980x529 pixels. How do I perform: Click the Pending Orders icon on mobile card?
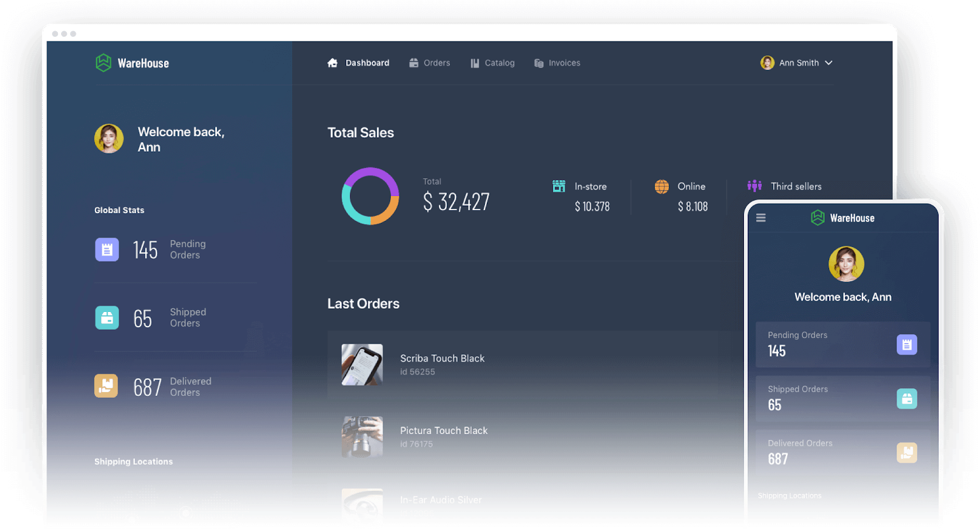pyautogui.click(x=907, y=344)
